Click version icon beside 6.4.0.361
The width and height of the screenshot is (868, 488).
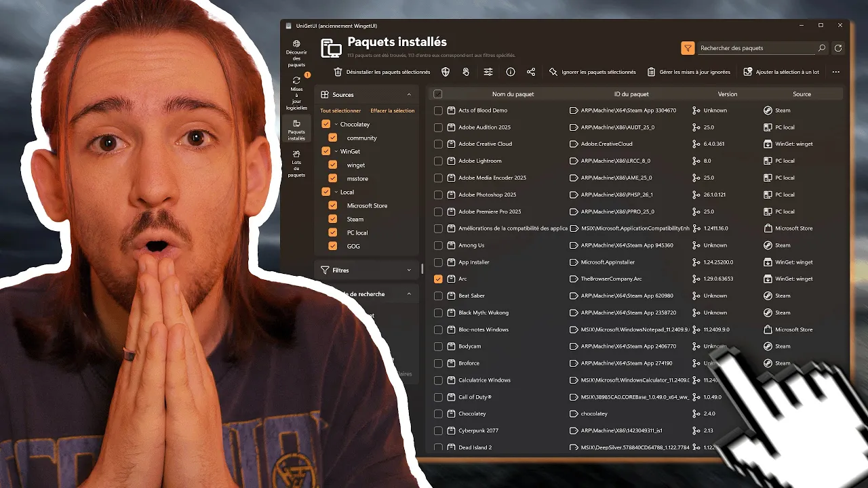coord(696,144)
